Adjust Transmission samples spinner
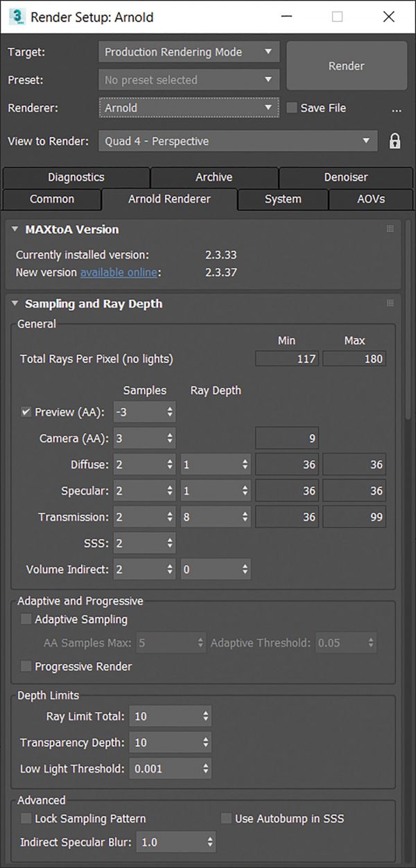Screen dimensions: 416x868 coord(170,517)
